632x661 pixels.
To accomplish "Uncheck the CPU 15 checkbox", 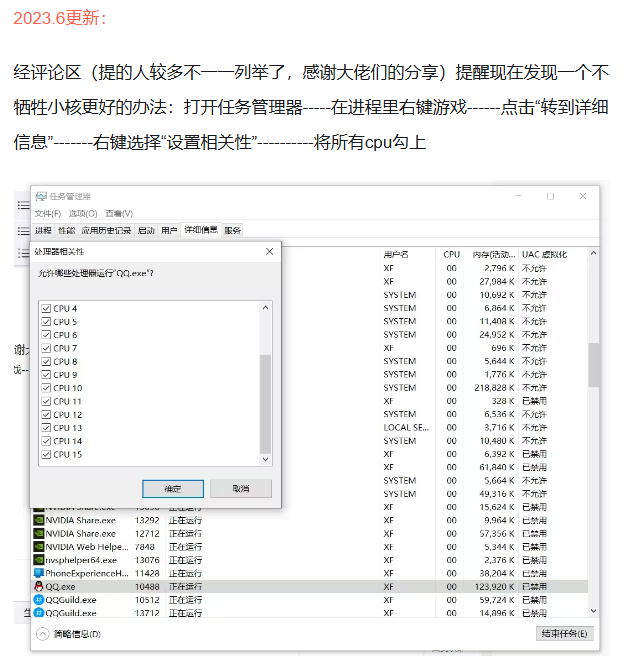I will click(x=46, y=454).
